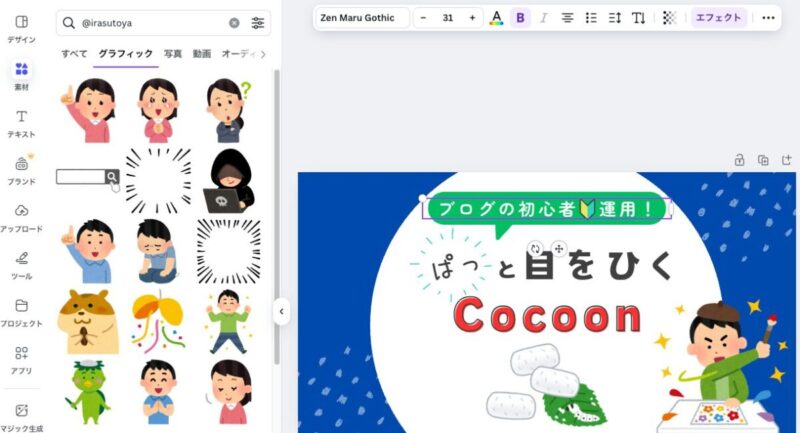This screenshot has height=433, width=800.
Task: Increase font size with plus button
Action: [x=472, y=18]
